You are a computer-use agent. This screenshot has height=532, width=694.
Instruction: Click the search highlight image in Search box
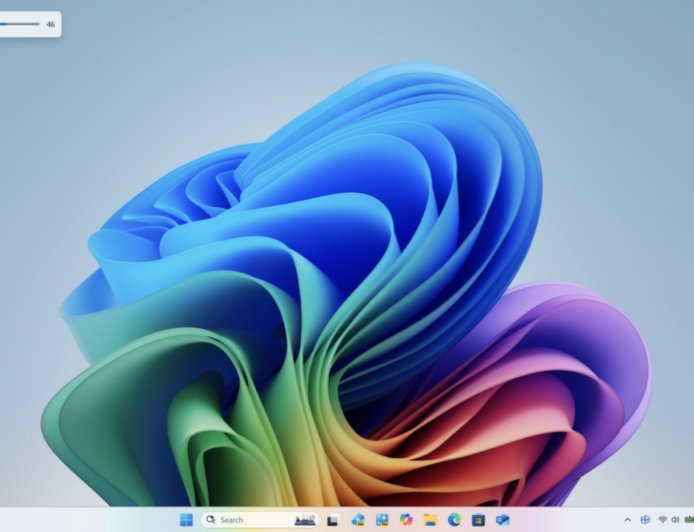point(306,520)
